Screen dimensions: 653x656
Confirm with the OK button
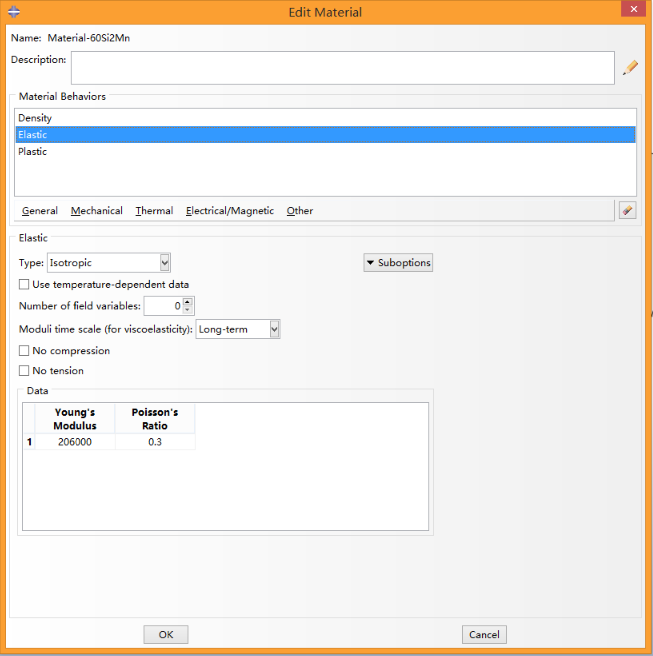[x=166, y=634]
